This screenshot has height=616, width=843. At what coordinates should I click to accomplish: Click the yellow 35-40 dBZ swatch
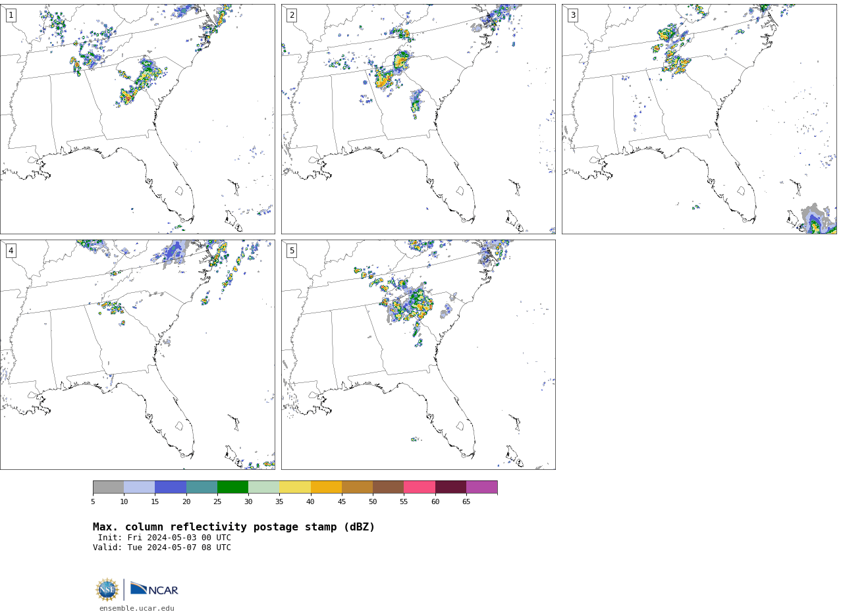point(295,487)
